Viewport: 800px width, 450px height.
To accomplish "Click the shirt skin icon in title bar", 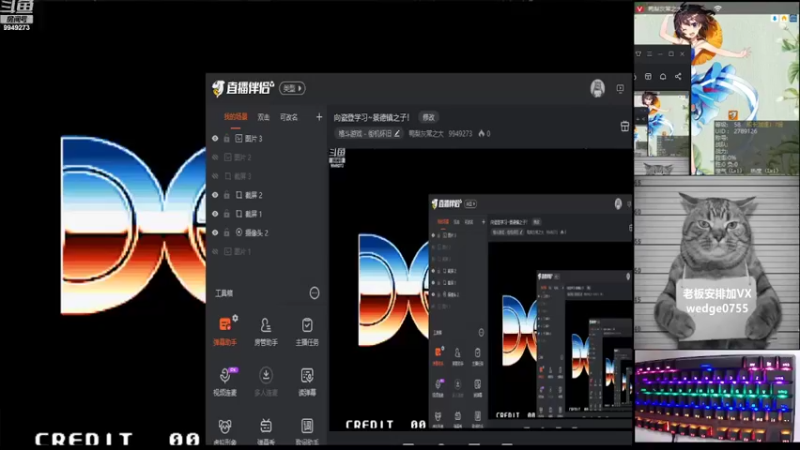I will pos(638,54).
